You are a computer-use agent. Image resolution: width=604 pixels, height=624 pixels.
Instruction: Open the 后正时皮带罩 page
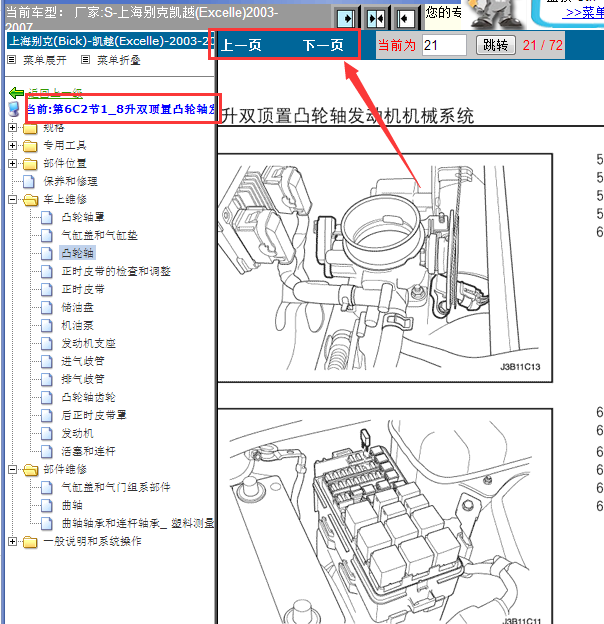(x=94, y=415)
